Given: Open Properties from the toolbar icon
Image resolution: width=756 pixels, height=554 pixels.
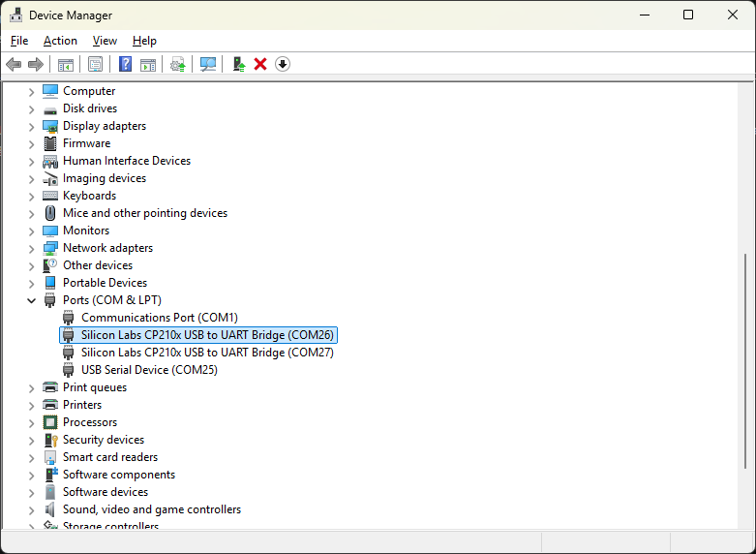Looking at the screenshot, I should 96,64.
